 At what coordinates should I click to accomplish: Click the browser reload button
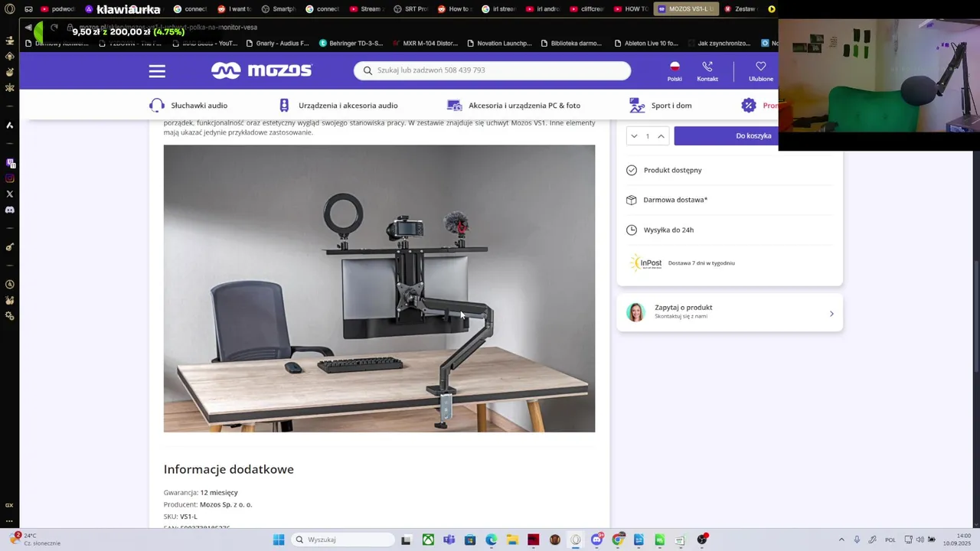[54, 28]
